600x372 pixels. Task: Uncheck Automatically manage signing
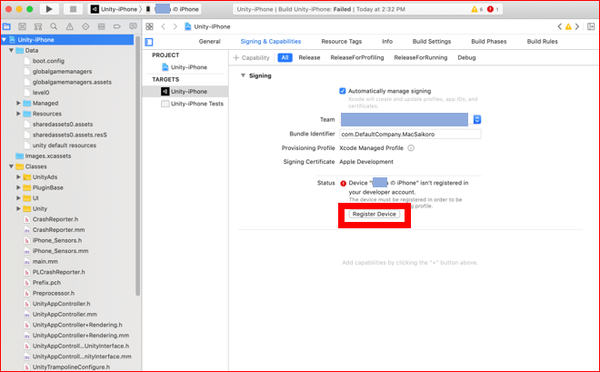click(342, 91)
